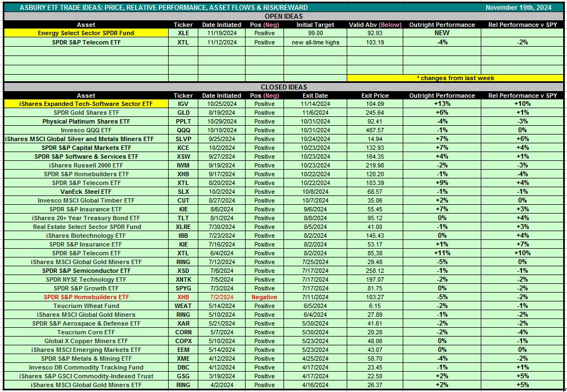Click the CLOSED IDEAS section header

tap(283, 87)
